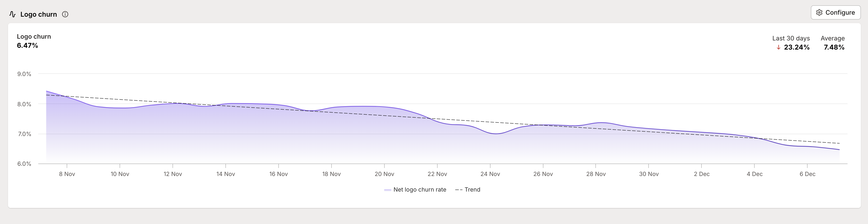Viewport: 868px width, 224px height.
Task: Click the 7.0% y-axis gridline label
Action: 24,134
